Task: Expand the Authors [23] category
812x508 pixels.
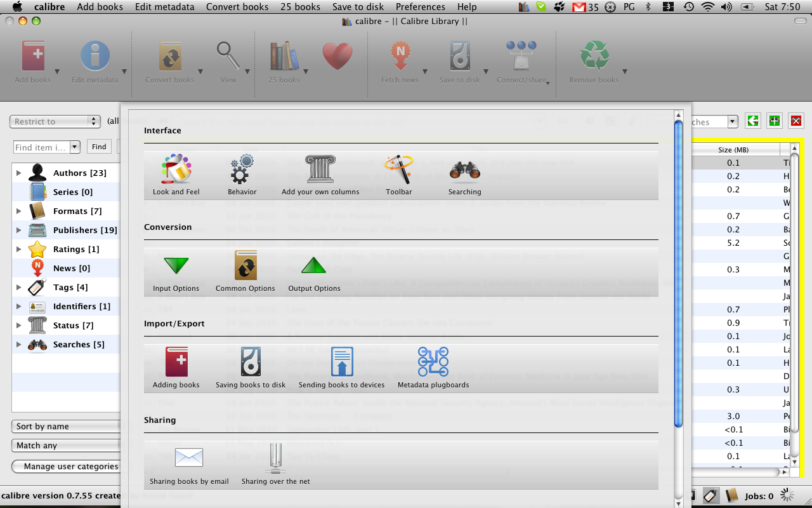Action: [x=19, y=173]
